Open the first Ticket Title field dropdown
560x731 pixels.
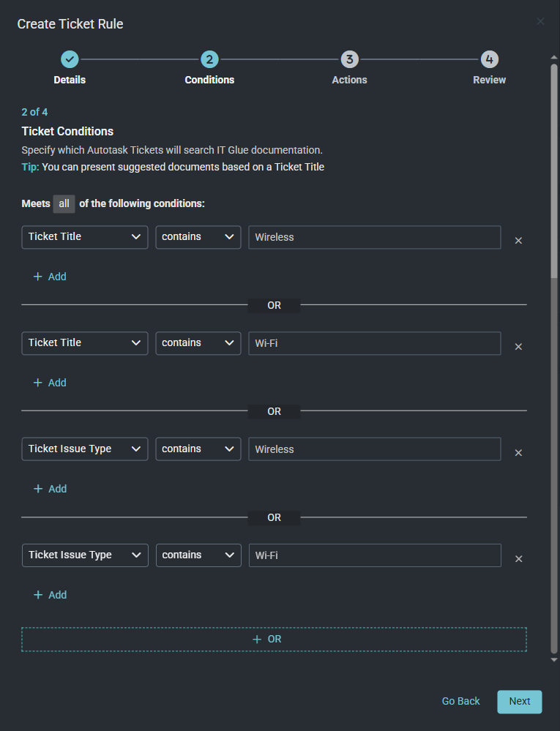(85, 237)
